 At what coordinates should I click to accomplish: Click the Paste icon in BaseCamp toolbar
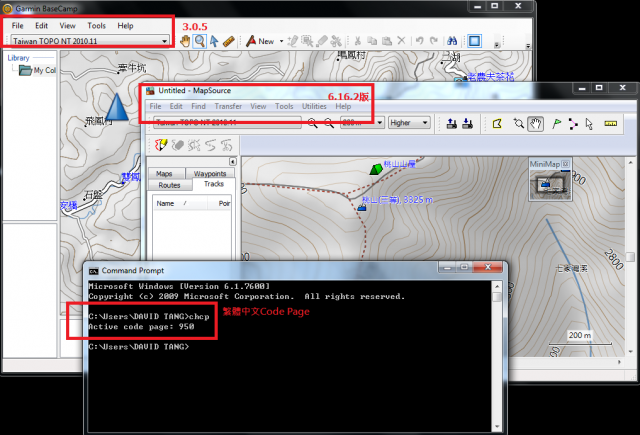(x=387, y=41)
